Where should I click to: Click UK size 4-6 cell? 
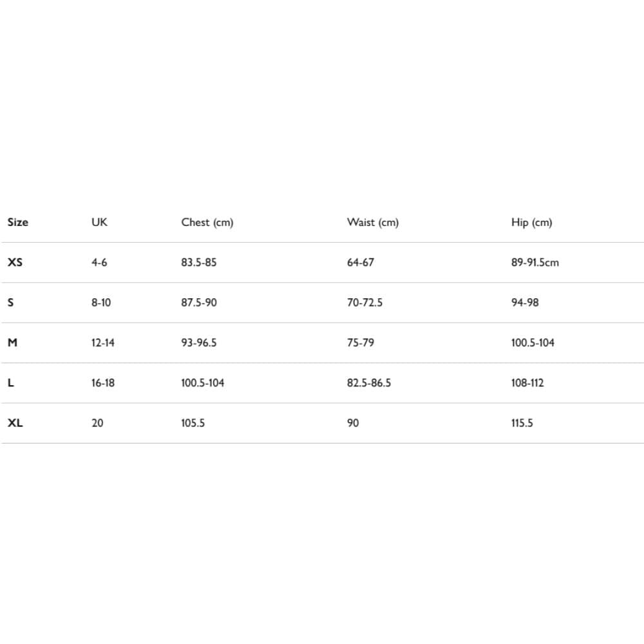[x=99, y=263]
